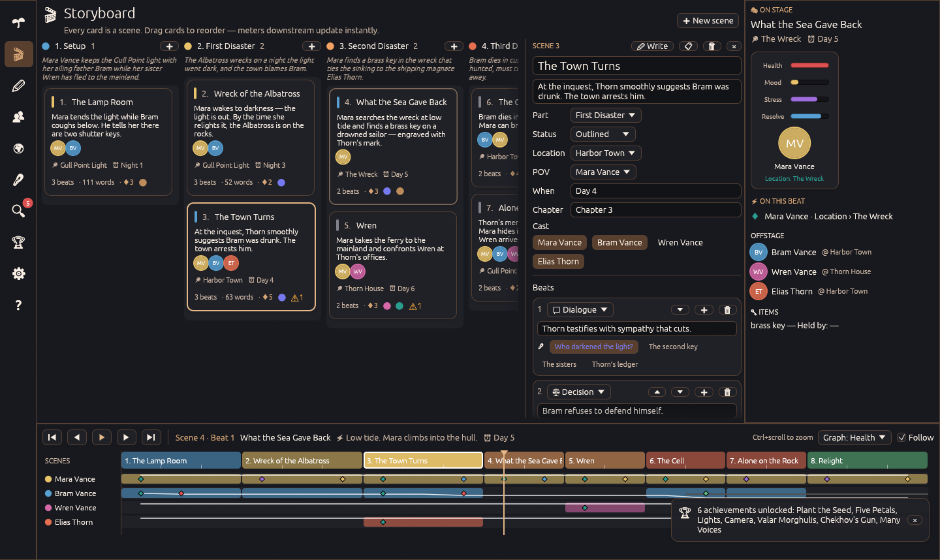
Task: Open search with the 5 badge
Action: [x=18, y=210]
